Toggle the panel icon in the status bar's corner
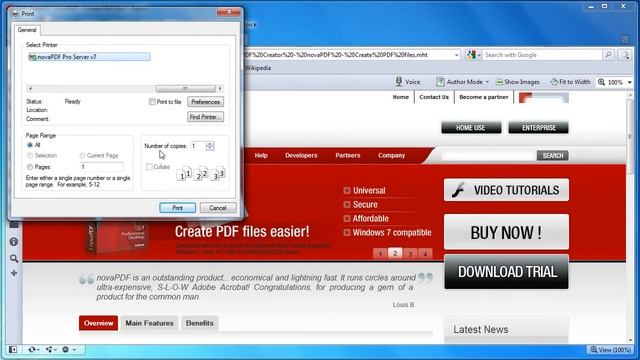 (x=13, y=349)
